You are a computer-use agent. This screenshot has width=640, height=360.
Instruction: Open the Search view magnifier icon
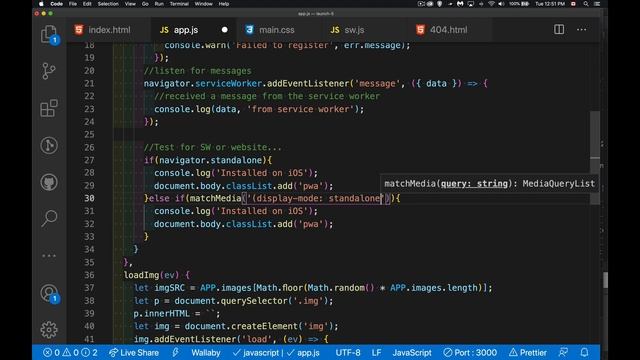pos(49,219)
